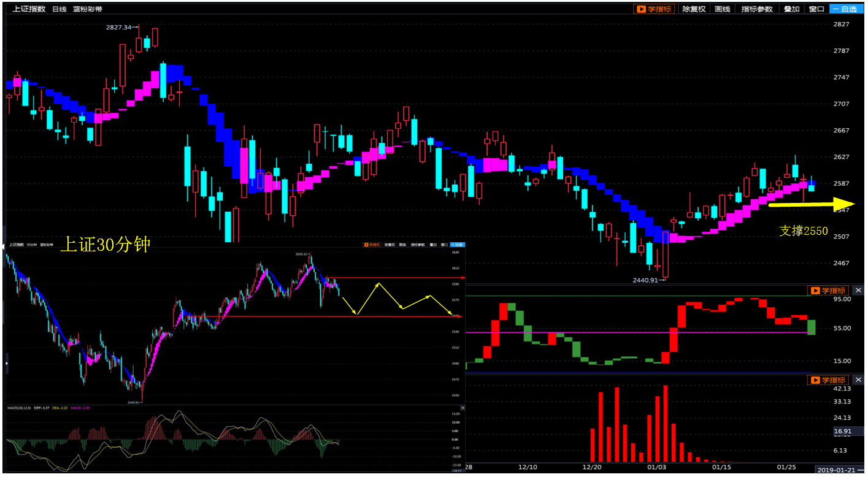Click the small arrow on the inset chart's left edge

pos(6,364)
